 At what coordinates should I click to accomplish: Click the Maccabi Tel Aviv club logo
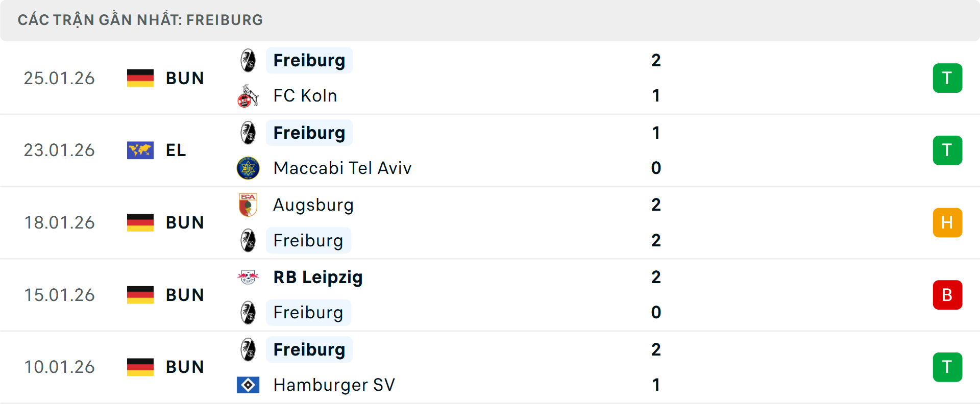(x=249, y=168)
